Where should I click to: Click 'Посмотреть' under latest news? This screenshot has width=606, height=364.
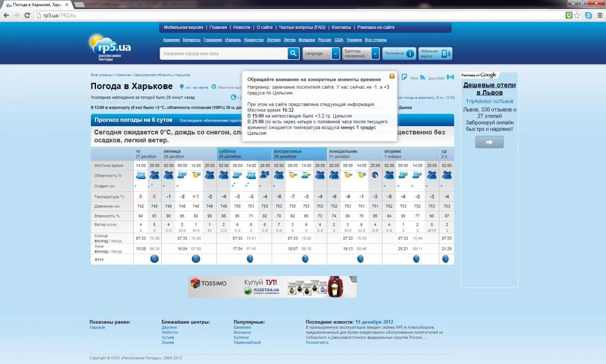click(317, 343)
